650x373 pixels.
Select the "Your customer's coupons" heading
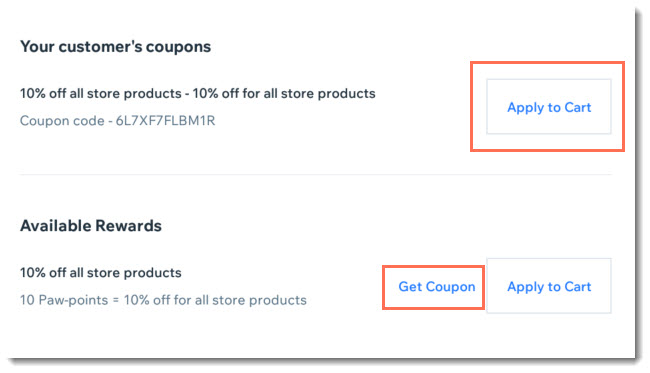point(116,47)
